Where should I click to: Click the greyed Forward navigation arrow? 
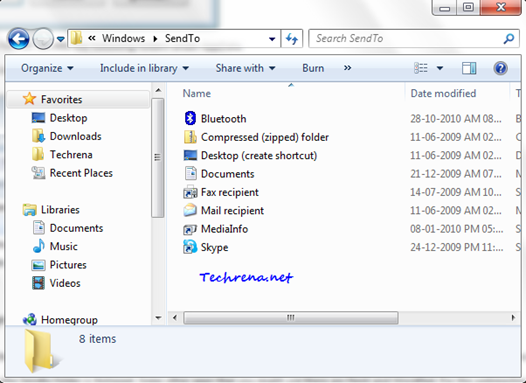(43, 39)
